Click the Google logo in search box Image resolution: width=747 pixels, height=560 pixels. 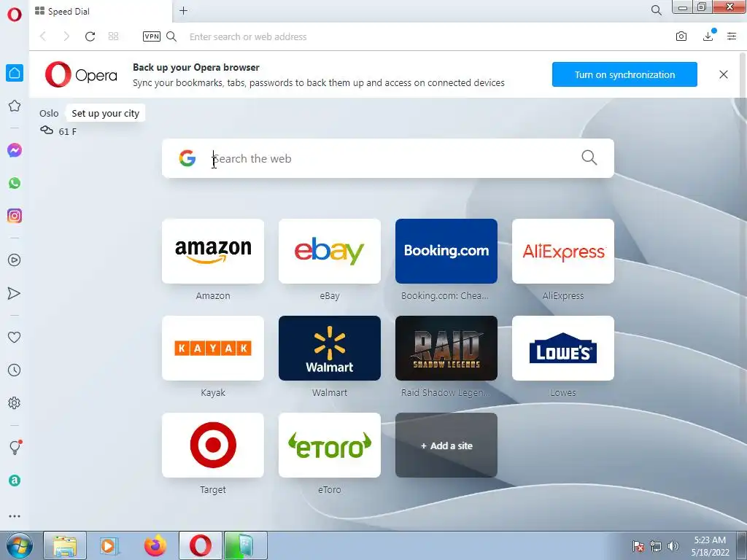click(187, 158)
